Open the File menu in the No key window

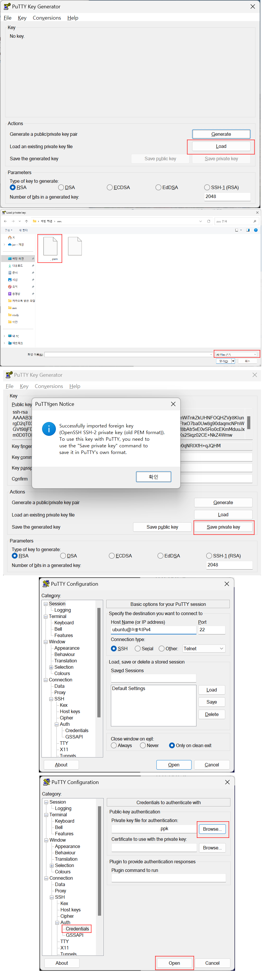7,18
